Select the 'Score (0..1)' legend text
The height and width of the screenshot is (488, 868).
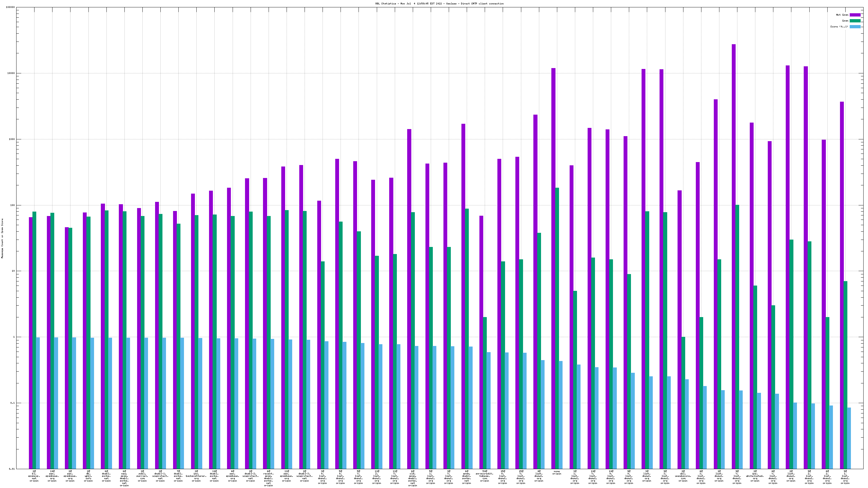(x=839, y=27)
